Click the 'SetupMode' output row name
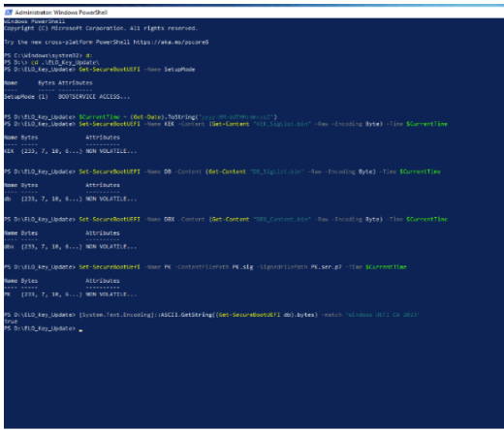Screen dimensions: 504x430 (19, 97)
